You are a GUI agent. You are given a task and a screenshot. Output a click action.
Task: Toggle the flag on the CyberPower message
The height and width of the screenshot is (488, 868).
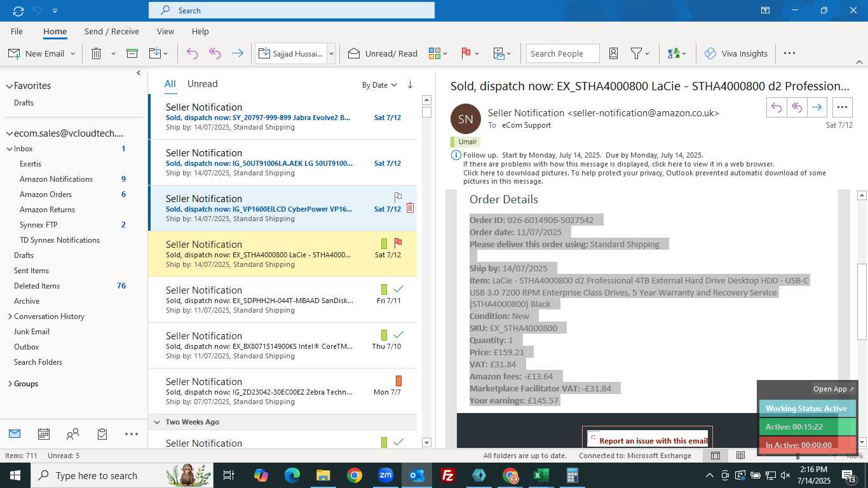pyautogui.click(x=398, y=196)
